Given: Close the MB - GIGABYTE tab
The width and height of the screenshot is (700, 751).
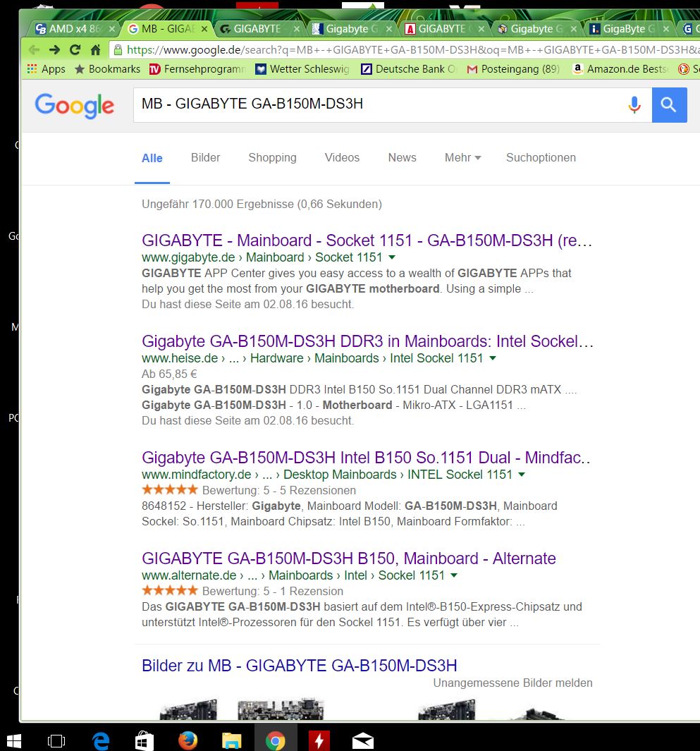Looking at the screenshot, I should pos(204,29).
